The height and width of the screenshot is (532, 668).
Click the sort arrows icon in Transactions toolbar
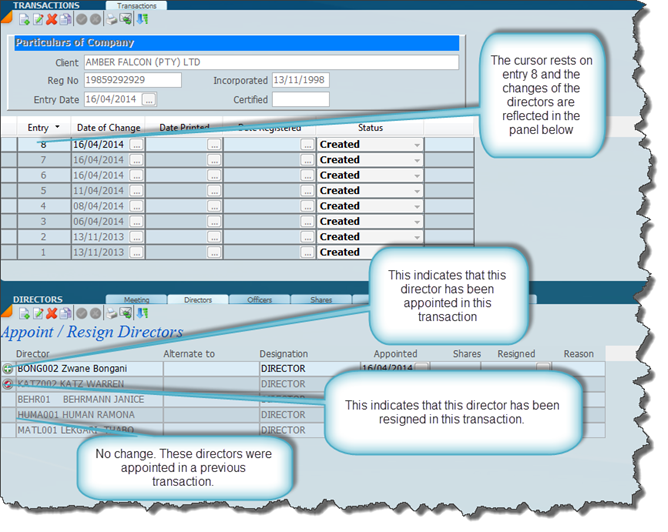click(x=141, y=19)
